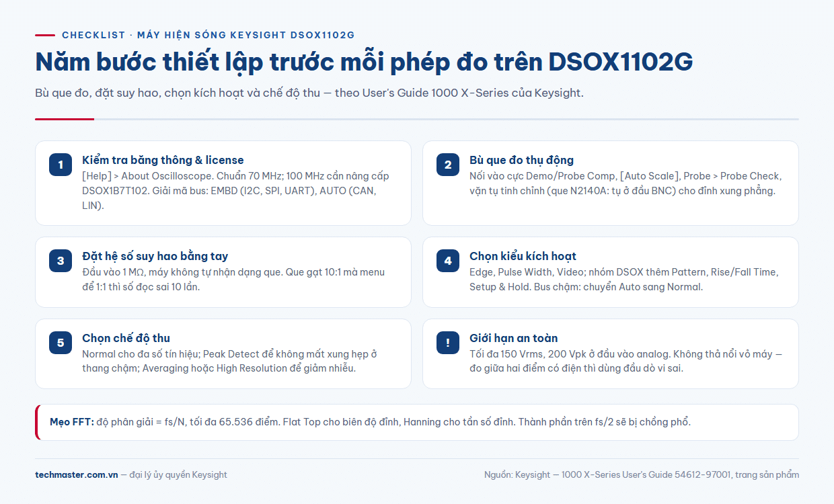
Task: Select heading 'Kiểm tra băng thông & license'
Action: (x=163, y=160)
